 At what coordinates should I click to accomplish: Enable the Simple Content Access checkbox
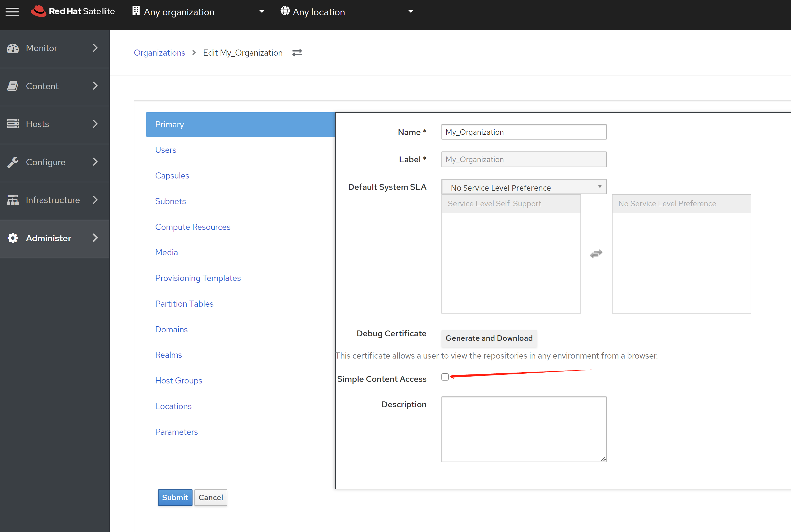(445, 377)
